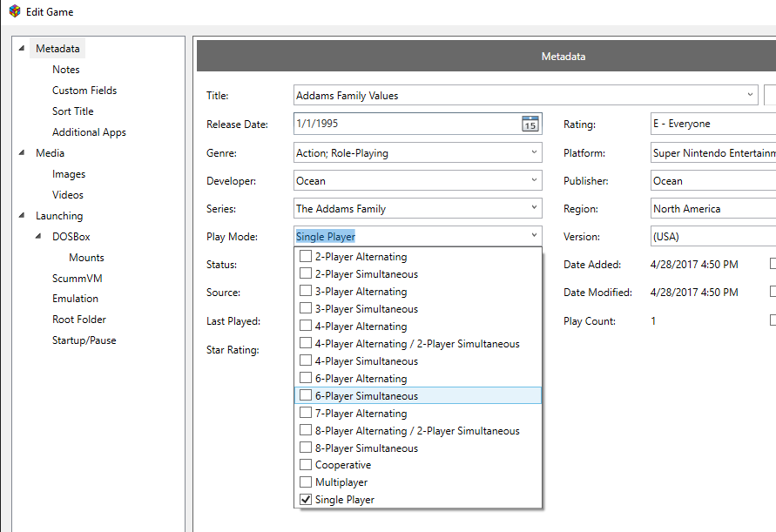Open the Mounts section
This screenshot has height=532, width=776.
[x=86, y=258]
